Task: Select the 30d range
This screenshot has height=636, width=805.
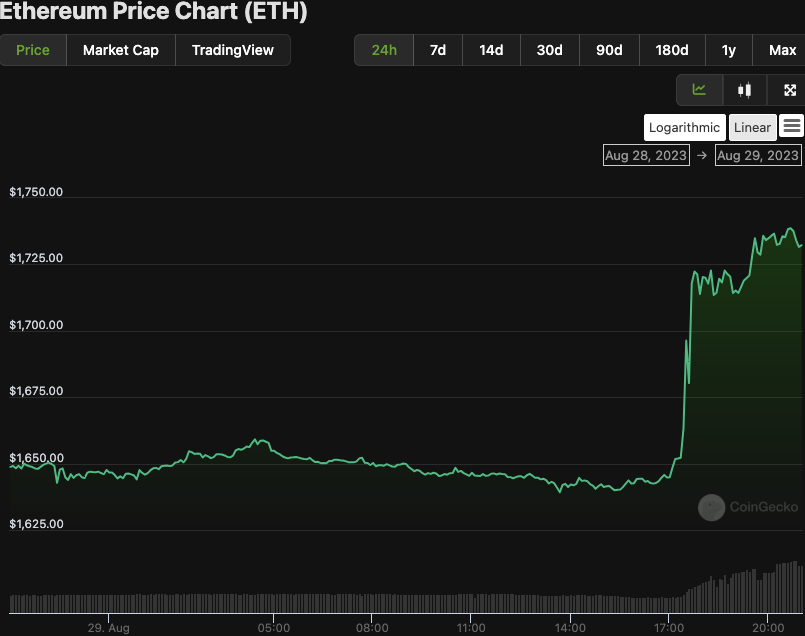Action: pyautogui.click(x=549, y=50)
